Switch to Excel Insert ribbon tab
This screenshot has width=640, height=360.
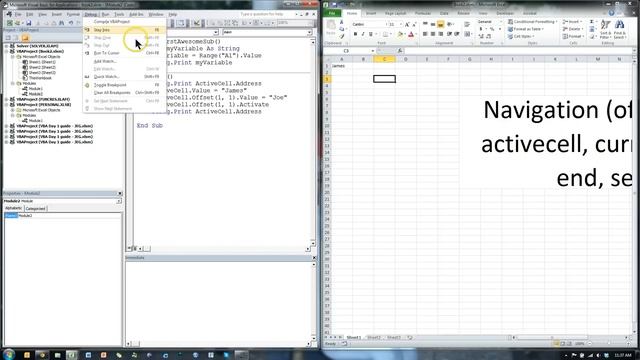pyautogui.click(x=371, y=13)
